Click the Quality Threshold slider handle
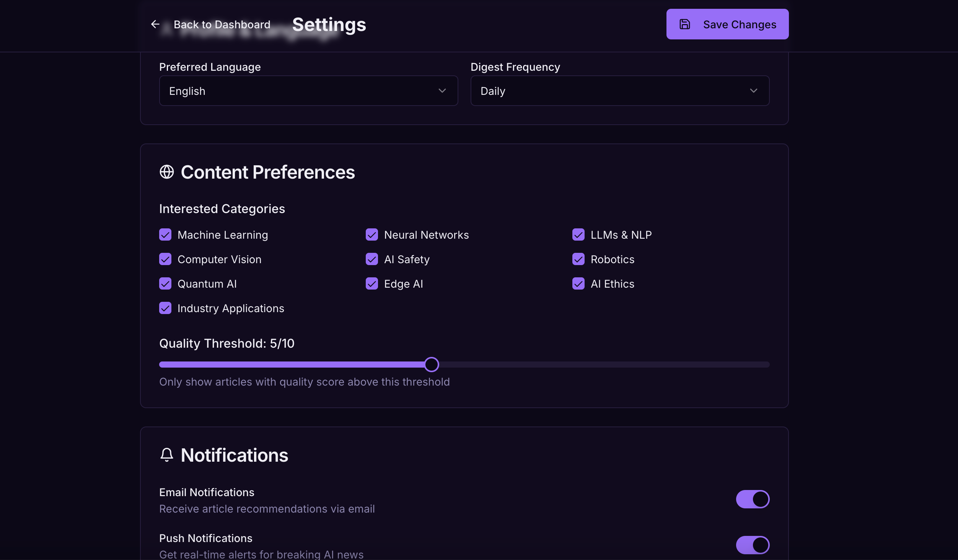This screenshot has height=560, width=958. [432, 365]
